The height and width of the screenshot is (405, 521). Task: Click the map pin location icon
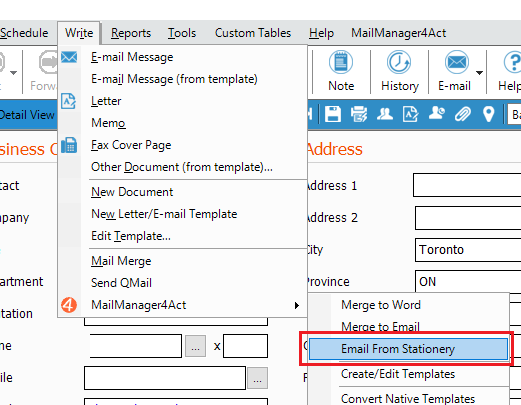489,114
